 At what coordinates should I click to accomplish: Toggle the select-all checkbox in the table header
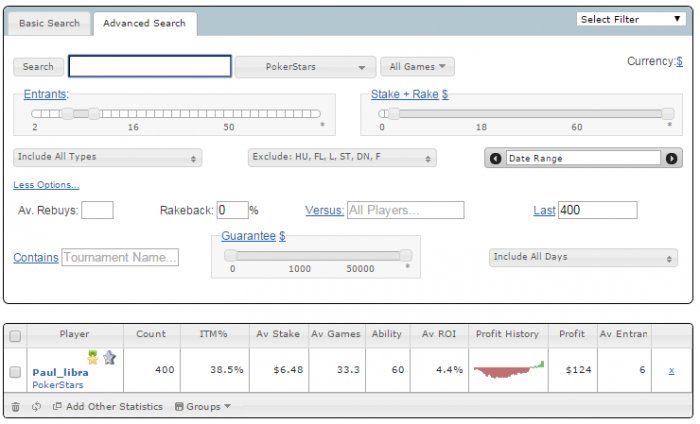(15, 335)
